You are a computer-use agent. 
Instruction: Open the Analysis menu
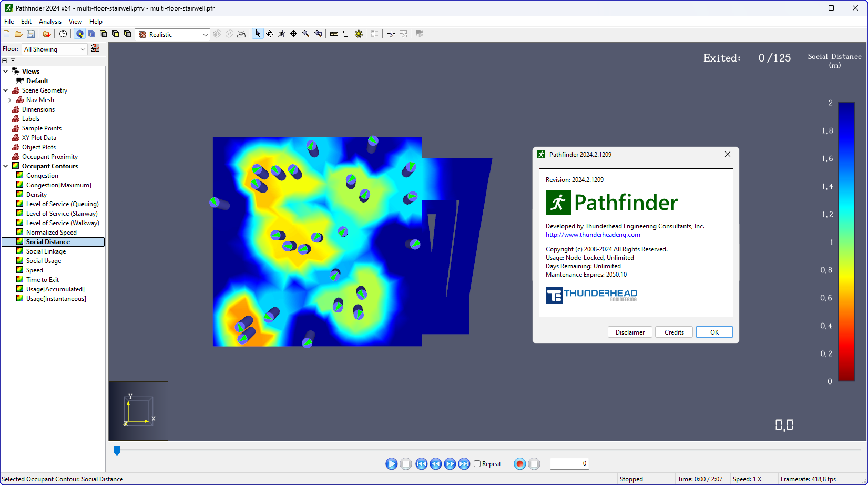click(50, 22)
